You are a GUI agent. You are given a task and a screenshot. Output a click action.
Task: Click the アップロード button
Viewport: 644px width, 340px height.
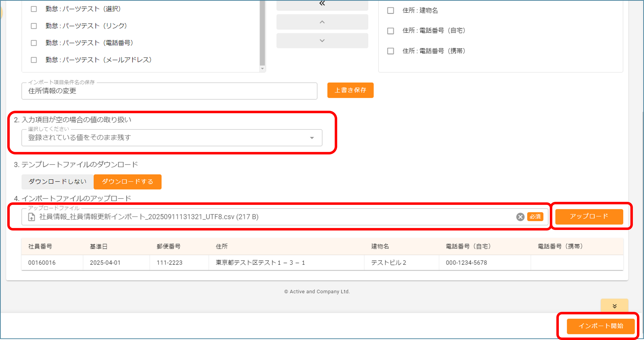point(590,216)
